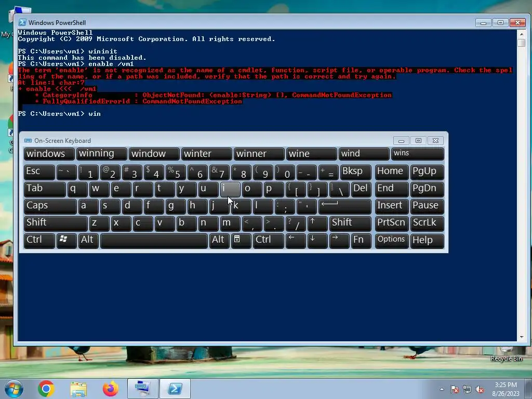Open Recycle Bin on desktop
Viewport: 532px width, 399px height.
[506, 354]
